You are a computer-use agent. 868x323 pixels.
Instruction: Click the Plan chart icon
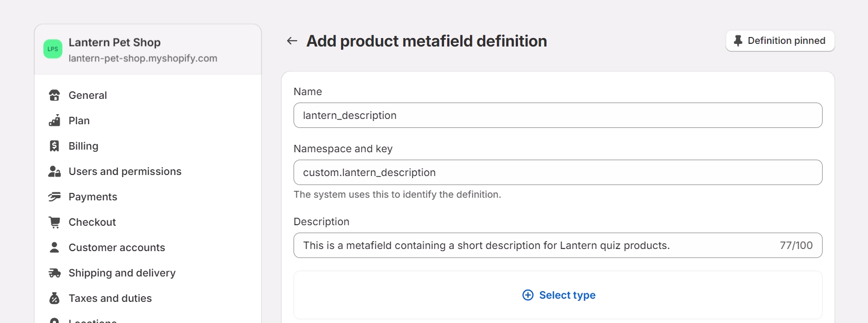[x=54, y=121]
